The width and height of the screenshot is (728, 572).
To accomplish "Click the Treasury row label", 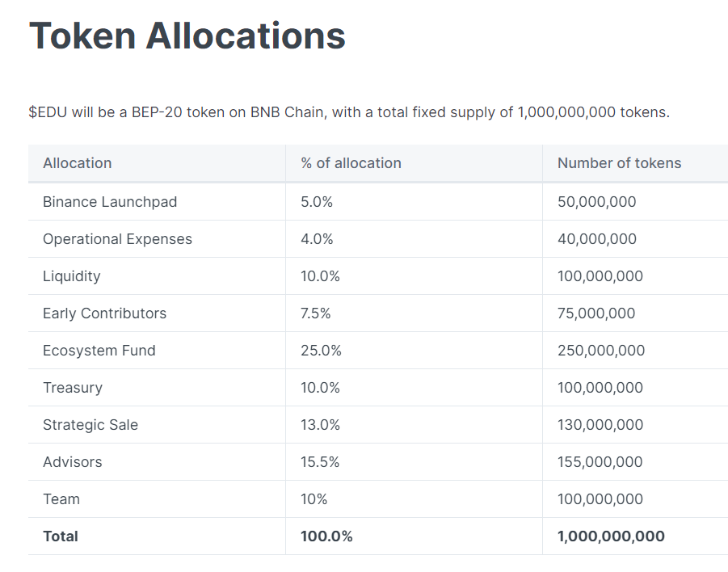I will (x=73, y=388).
